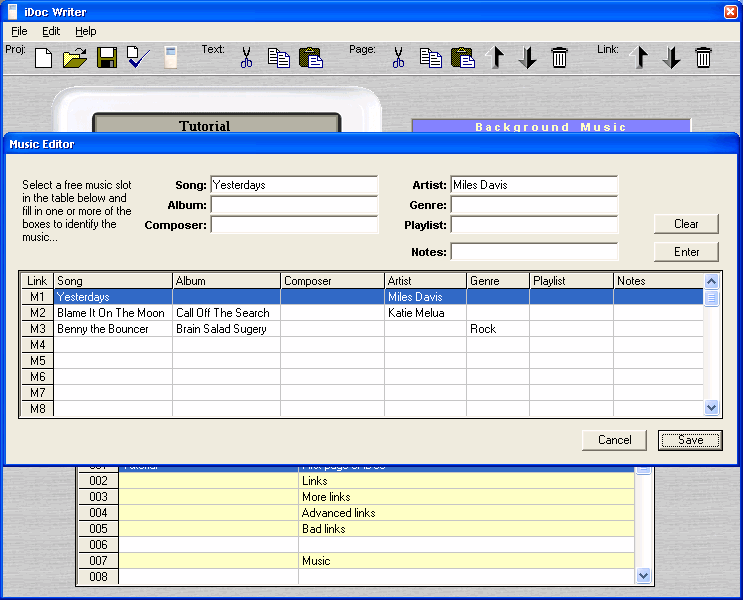This screenshot has height=600, width=743.
Task: Delete the page with the Page trash icon
Action: click(x=559, y=58)
